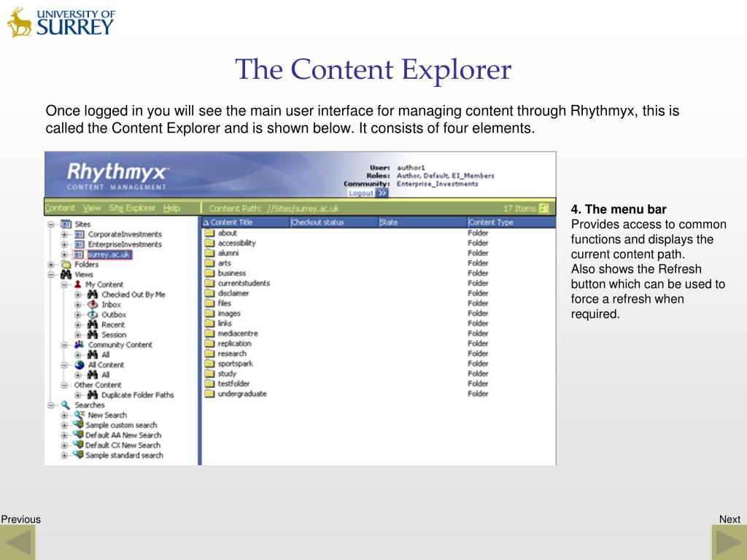Viewport: 747px width, 560px height.
Task: Select the Searches magnifier icon
Action: 66,405
